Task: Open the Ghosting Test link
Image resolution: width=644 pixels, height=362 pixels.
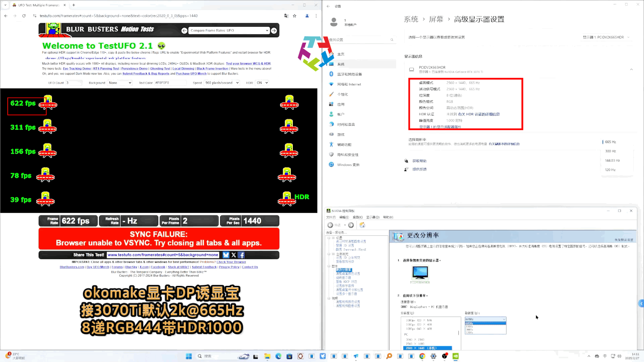Action: [160, 69]
